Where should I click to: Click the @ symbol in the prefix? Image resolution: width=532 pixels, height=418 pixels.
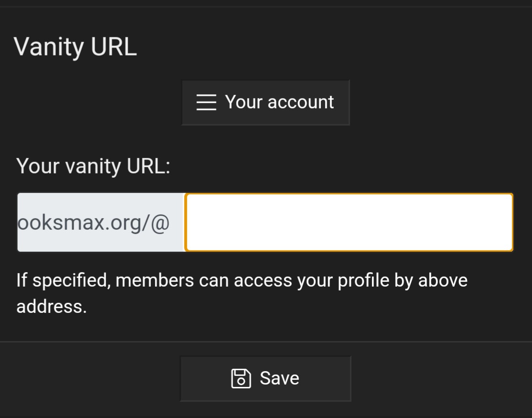160,223
